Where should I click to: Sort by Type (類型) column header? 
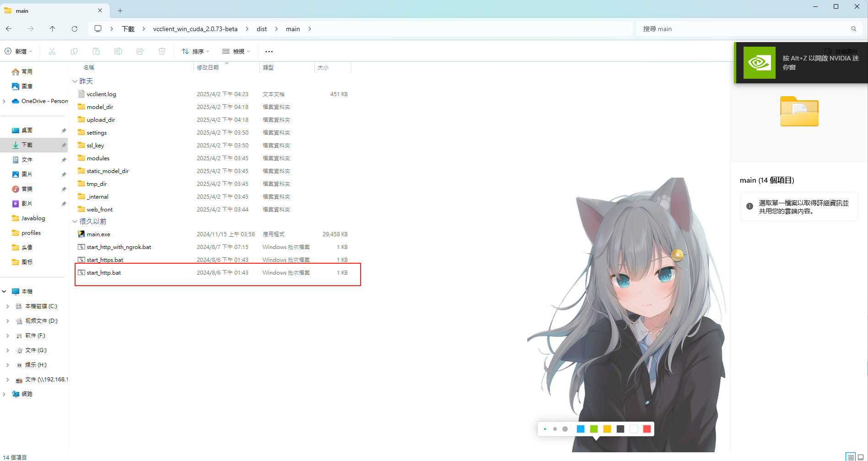click(268, 67)
